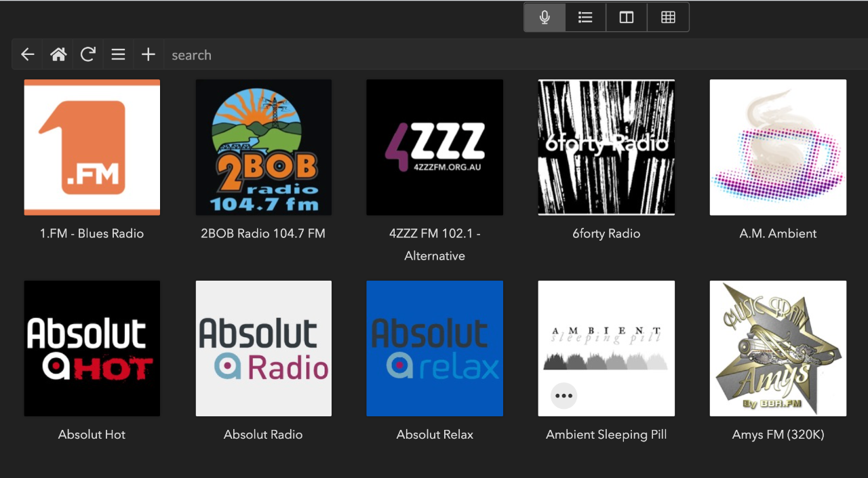Click the plus add icon

tap(149, 55)
